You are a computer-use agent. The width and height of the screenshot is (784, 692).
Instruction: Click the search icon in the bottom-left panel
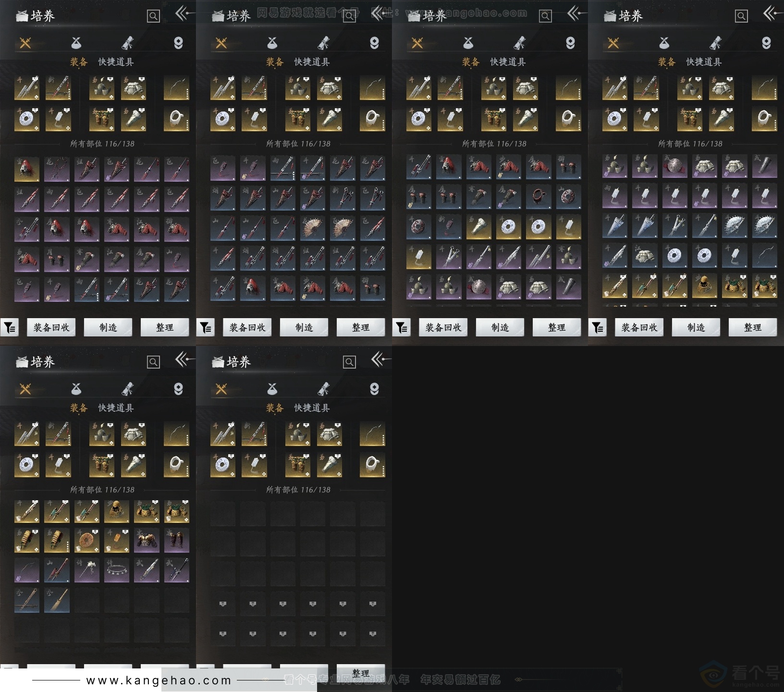[x=153, y=362]
